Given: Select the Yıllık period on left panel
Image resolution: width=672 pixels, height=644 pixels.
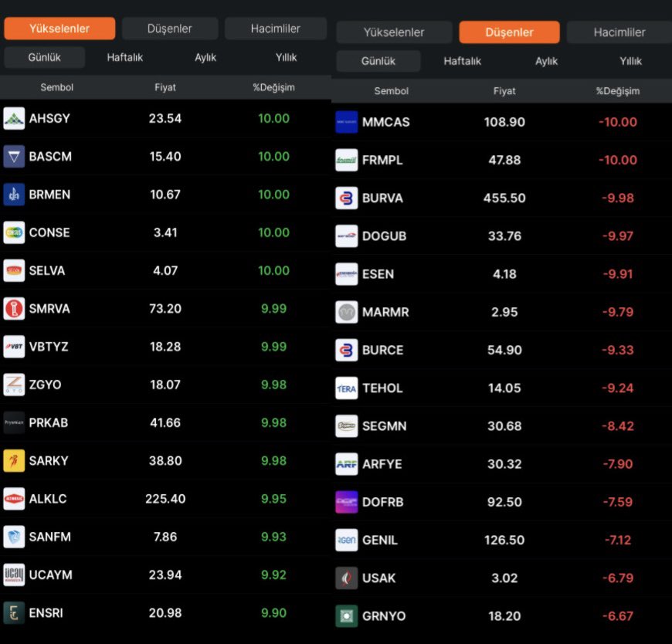Looking at the screenshot, I should [286, 56].
